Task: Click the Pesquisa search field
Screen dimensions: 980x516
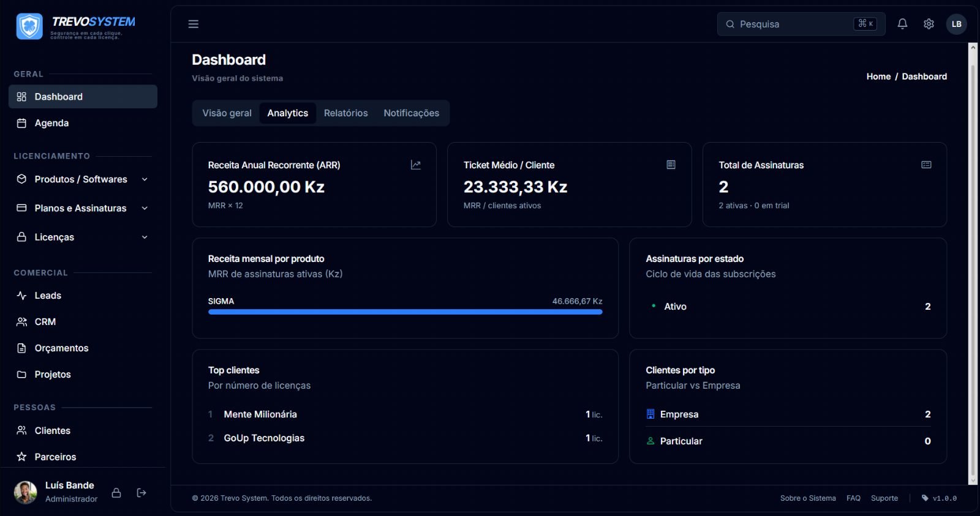Action: (x=801, y=24)
